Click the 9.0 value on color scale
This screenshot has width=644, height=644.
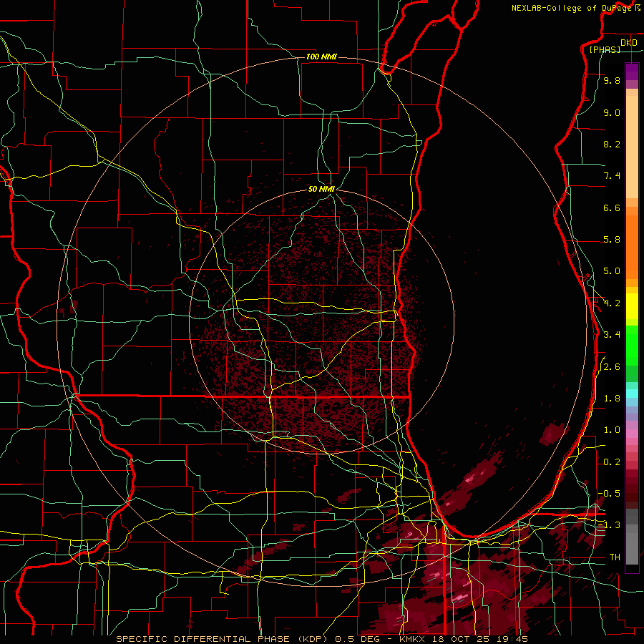tap(612, 112)
